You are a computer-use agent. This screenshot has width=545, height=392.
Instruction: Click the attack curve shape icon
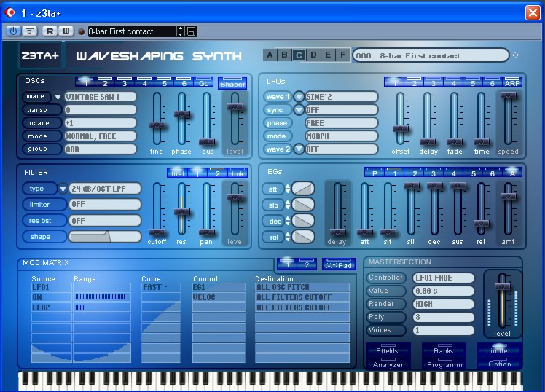(303, 189)
